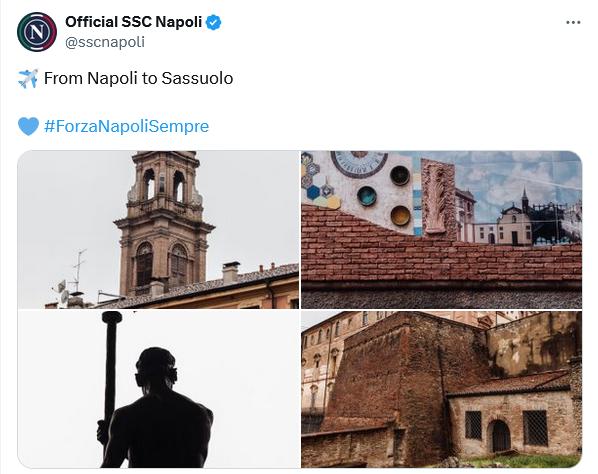Open the ceramic mural and brick roof photo
The image size is (598, 474).
[442, 230]
